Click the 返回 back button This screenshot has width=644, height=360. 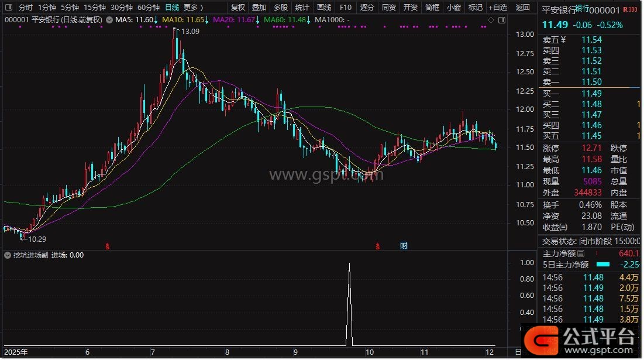click(523, 8)
